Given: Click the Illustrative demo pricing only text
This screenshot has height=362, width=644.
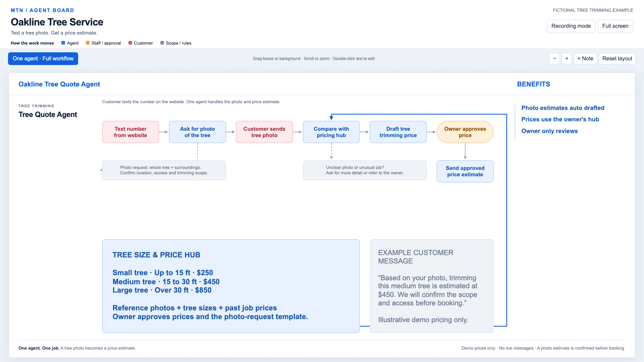Looking at the screenshot, I should (423, 320).
